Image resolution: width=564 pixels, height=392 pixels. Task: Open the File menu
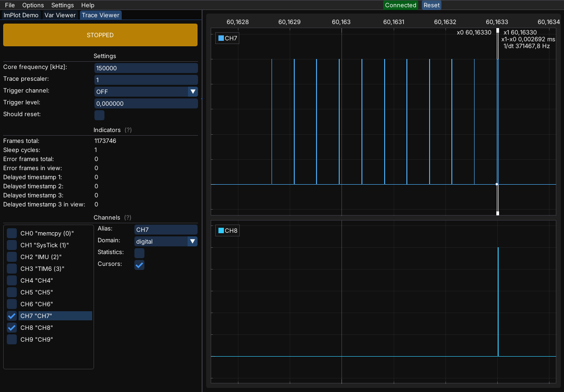10,5
